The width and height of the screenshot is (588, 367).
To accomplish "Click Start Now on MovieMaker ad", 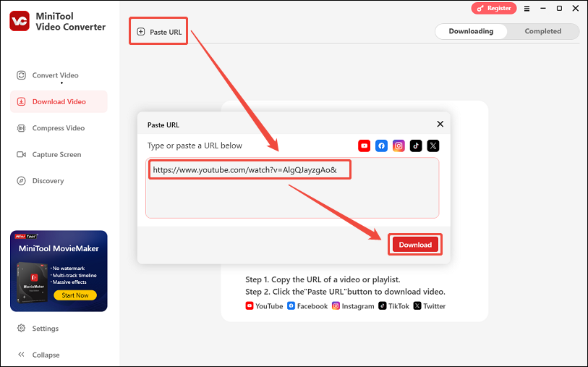I will (x=75, y=295).
